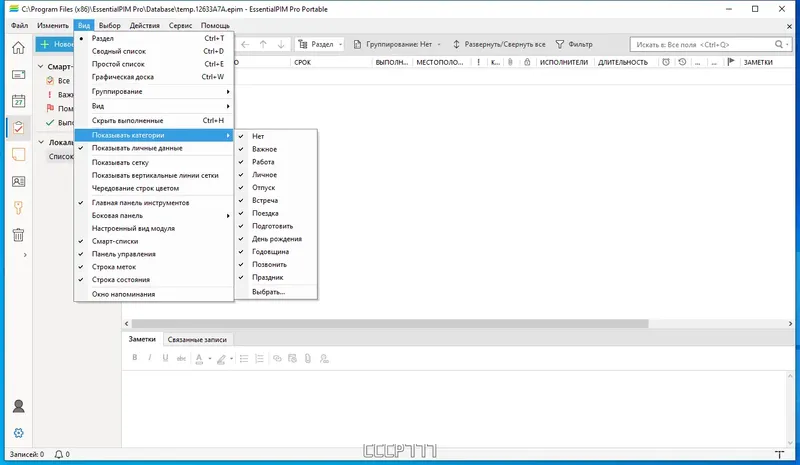Uncheck the Важное category
The height and width of the screenshot is (465, 800).
[x=276, y=149]
